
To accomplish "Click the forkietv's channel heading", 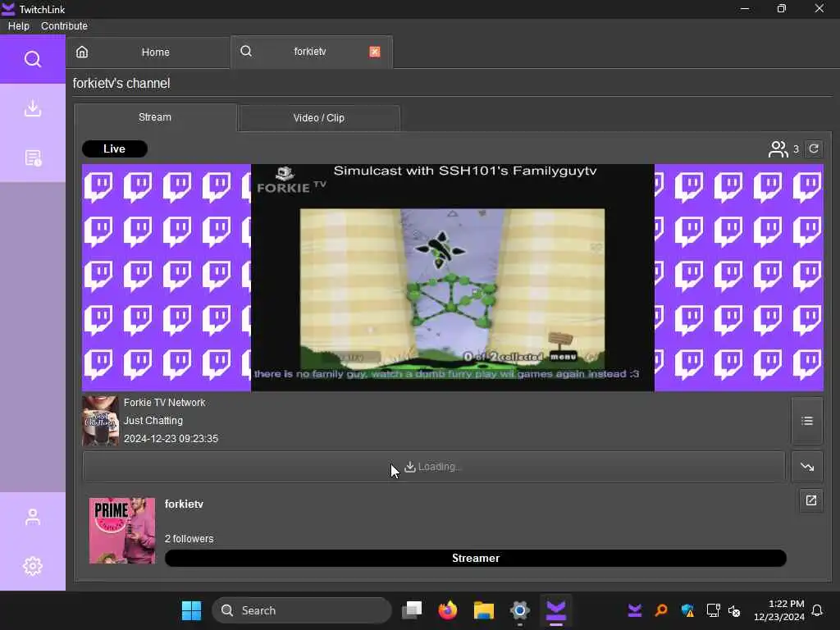I will point(121,83).
